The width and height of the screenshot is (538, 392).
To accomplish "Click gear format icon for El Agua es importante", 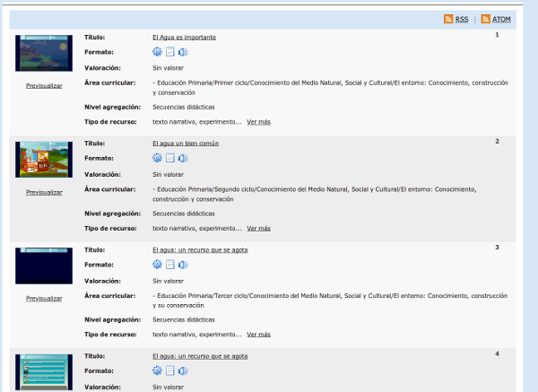I will pyautogui.click(x=157, y=52).
